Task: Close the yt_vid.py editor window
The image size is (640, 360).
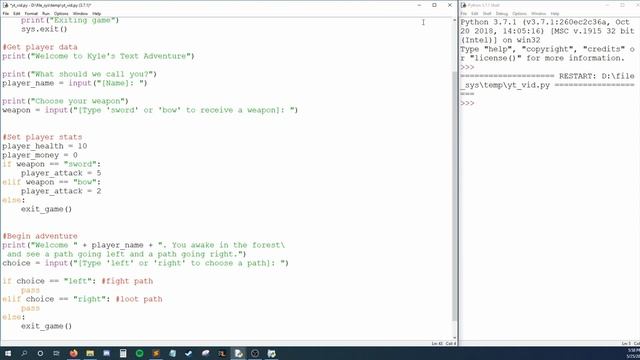Action: (x=450, y=5)
